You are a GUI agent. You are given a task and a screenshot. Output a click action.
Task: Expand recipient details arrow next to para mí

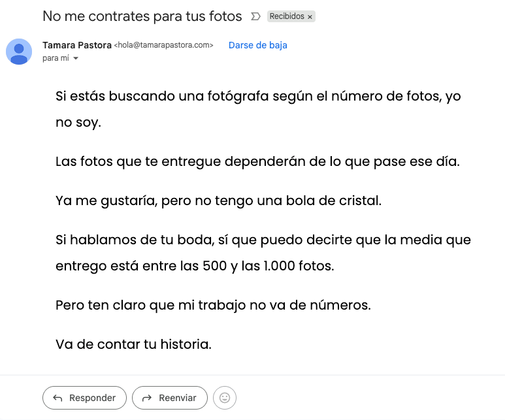pyautogui.click(x=76, y=59)
